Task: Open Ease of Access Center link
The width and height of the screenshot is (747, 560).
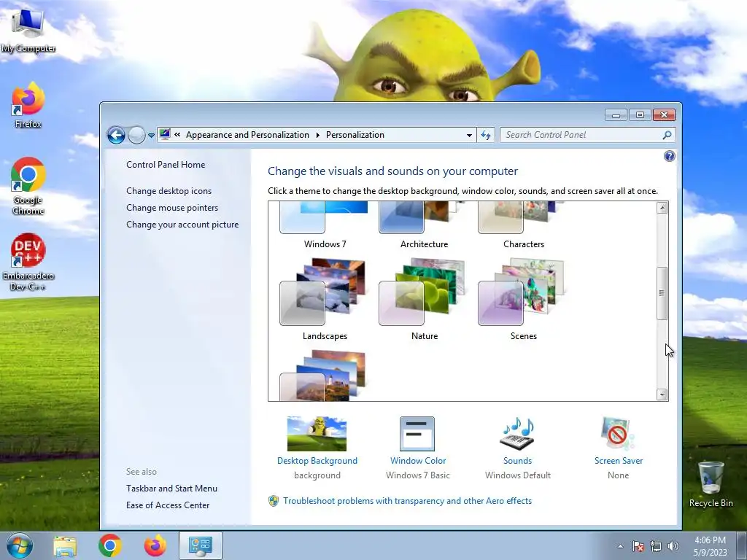Action: click(x=168, y=505)
